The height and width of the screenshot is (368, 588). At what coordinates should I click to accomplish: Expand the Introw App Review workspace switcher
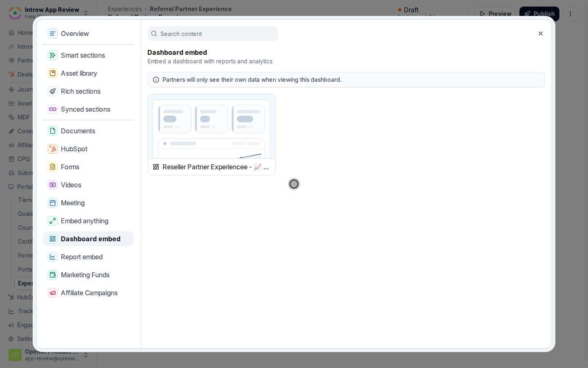point(86,13)
